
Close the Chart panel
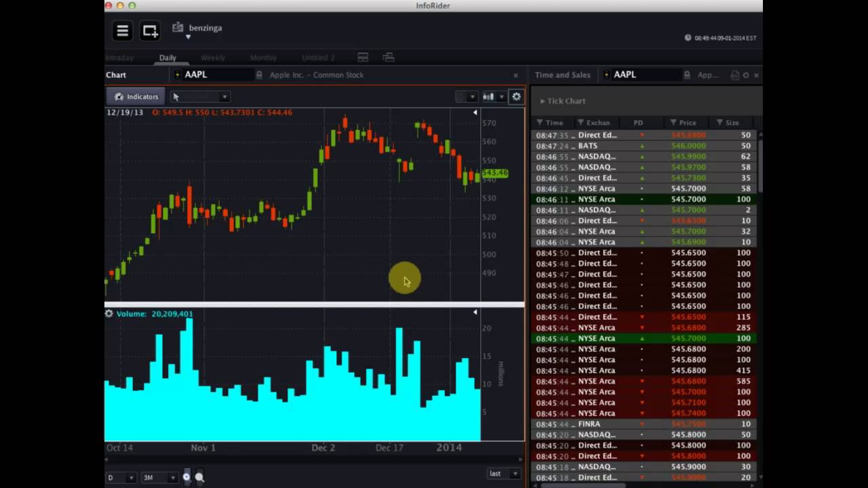click(x=515, y=75)
